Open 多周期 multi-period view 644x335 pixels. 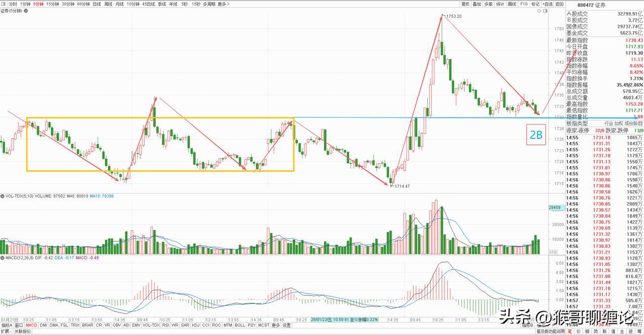pos(209,4)
